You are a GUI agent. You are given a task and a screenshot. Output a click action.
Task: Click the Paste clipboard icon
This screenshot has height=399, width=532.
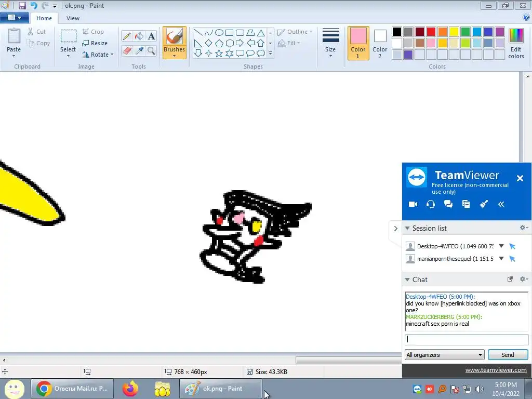click(x=14, y=37)
